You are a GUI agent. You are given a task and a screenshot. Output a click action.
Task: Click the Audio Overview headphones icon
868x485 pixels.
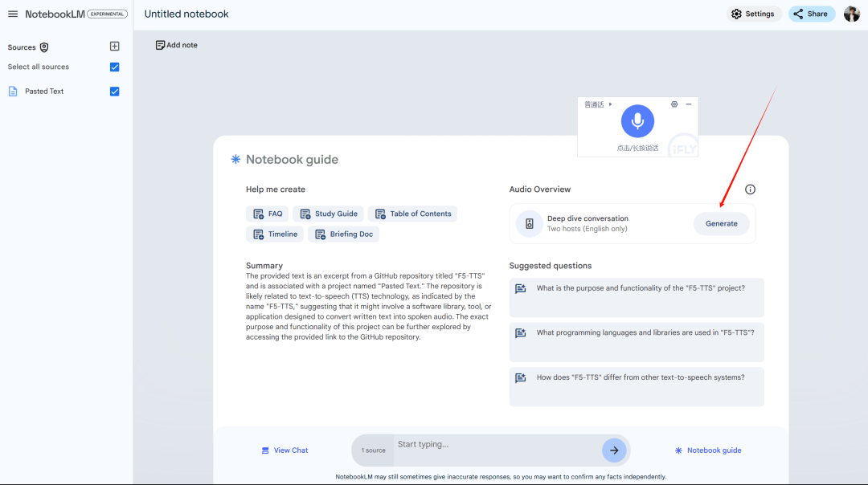point(528,223)
